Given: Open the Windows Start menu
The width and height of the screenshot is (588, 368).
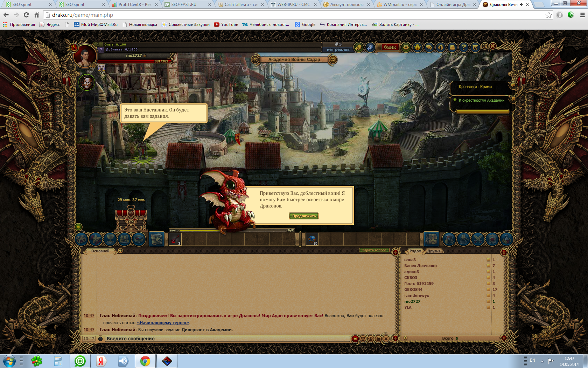Looking at the screenshot, I should coord(9,361).
